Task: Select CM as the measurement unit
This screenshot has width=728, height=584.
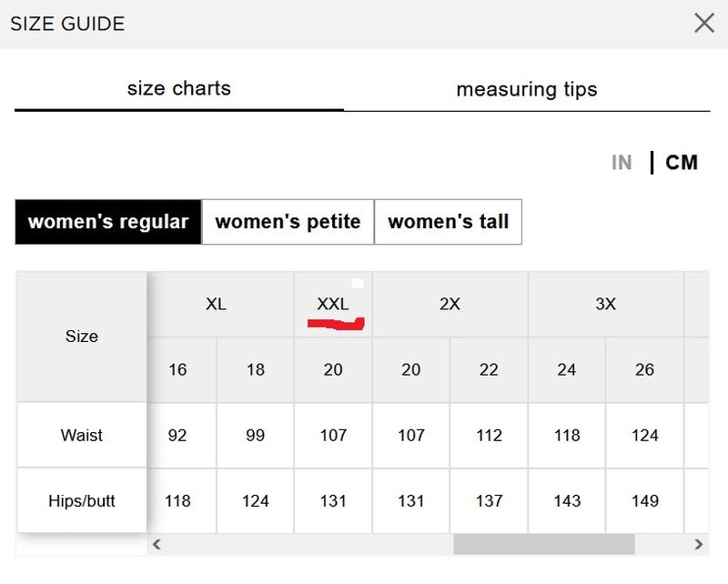Action: [681, 163]
